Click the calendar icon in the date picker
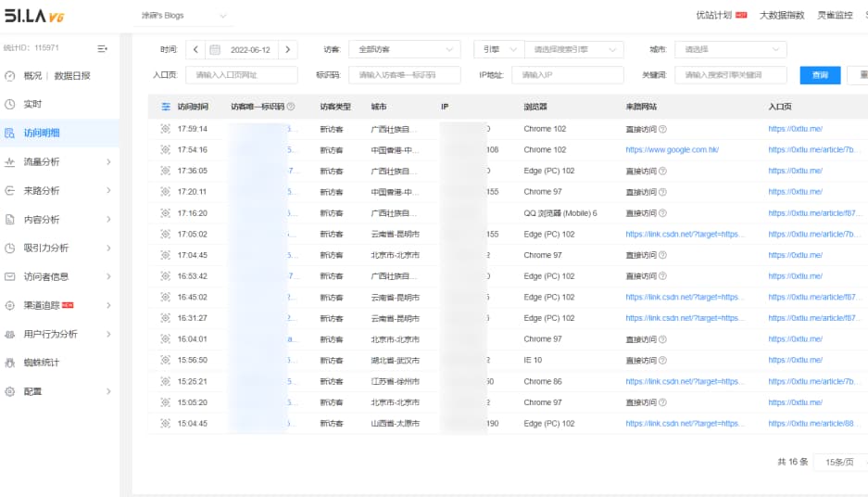Screen dimensions: 868x497 point(215,50)
